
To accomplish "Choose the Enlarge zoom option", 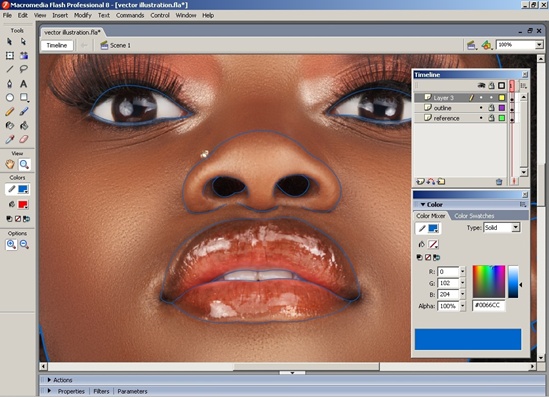I will coord(11,244).
